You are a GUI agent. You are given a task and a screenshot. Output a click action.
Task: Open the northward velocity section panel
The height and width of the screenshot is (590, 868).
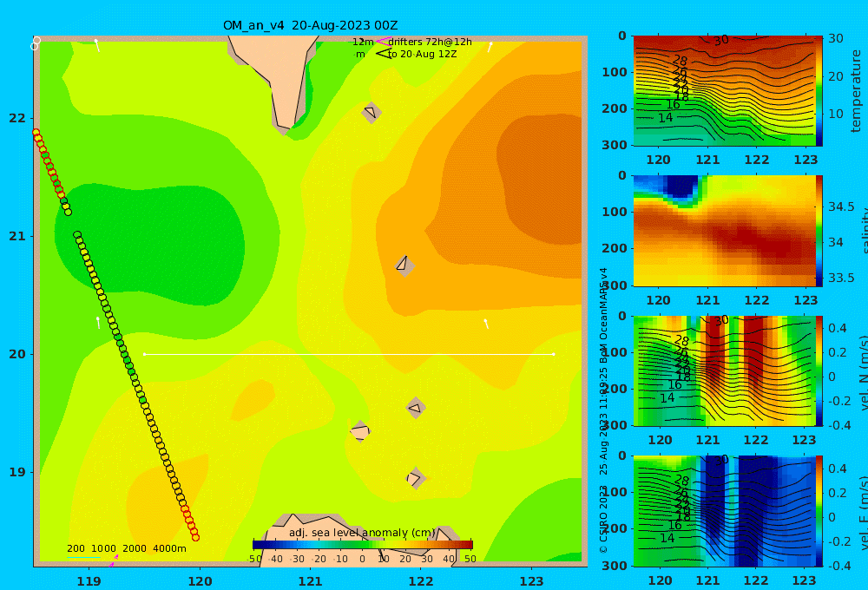click(x=724, y=370)
